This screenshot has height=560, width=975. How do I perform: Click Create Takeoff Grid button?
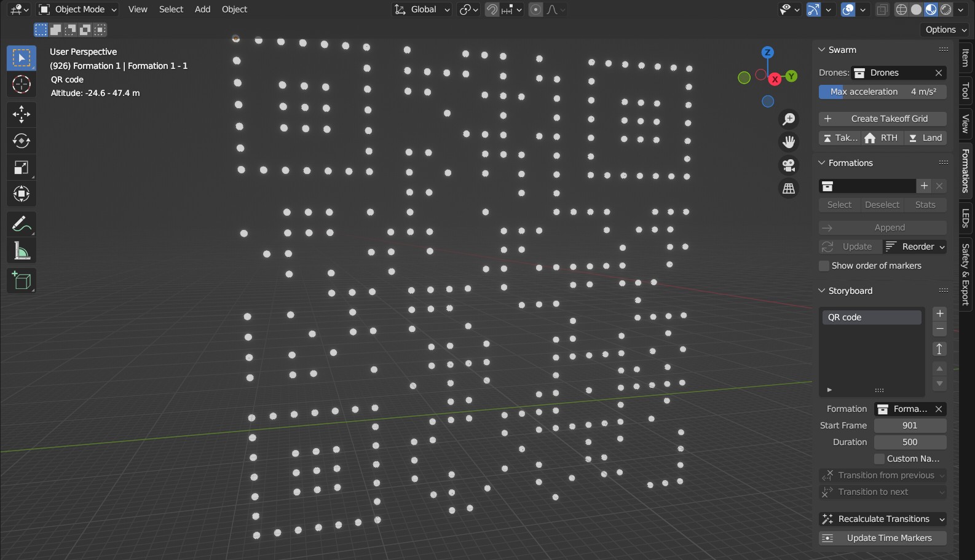click(x=883, y=119)
